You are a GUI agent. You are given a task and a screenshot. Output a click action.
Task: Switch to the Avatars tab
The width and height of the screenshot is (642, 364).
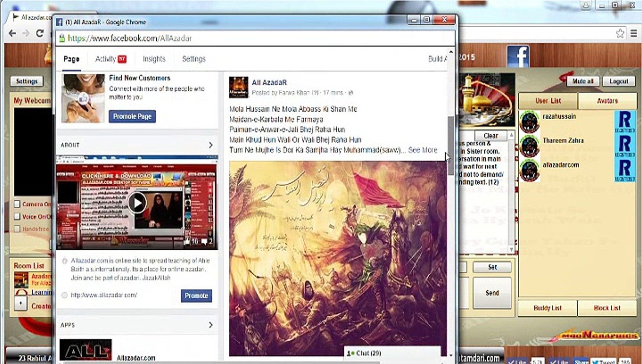607,101
